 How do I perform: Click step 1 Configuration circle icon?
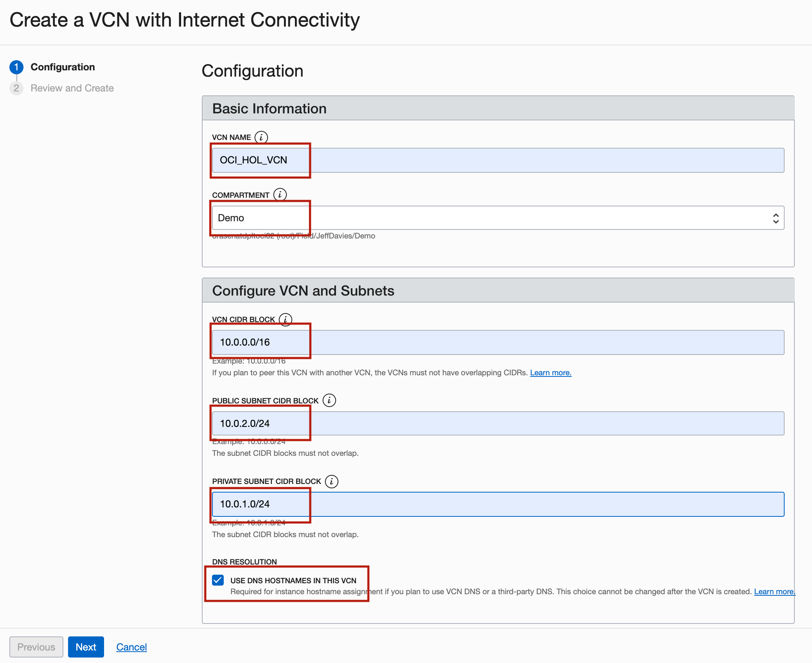tap(16, 67)
